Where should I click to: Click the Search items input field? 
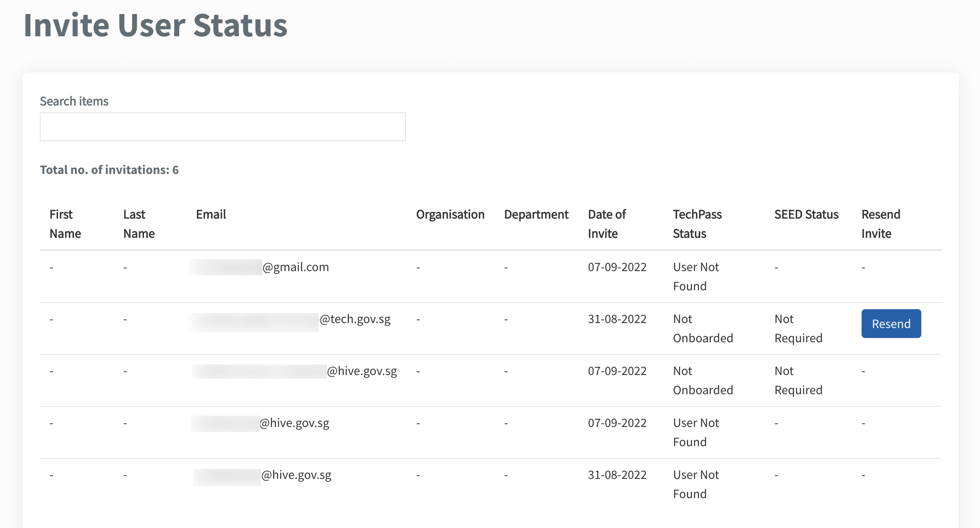(223, 127)
